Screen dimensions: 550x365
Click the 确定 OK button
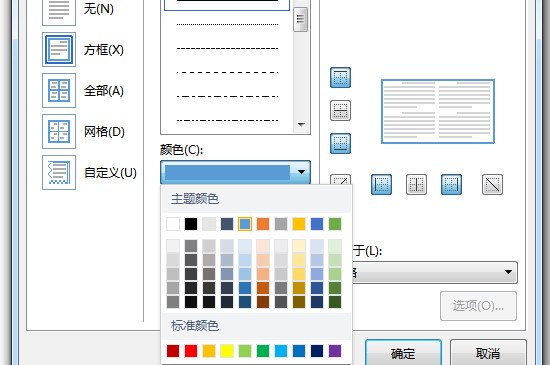click(403, 353)
